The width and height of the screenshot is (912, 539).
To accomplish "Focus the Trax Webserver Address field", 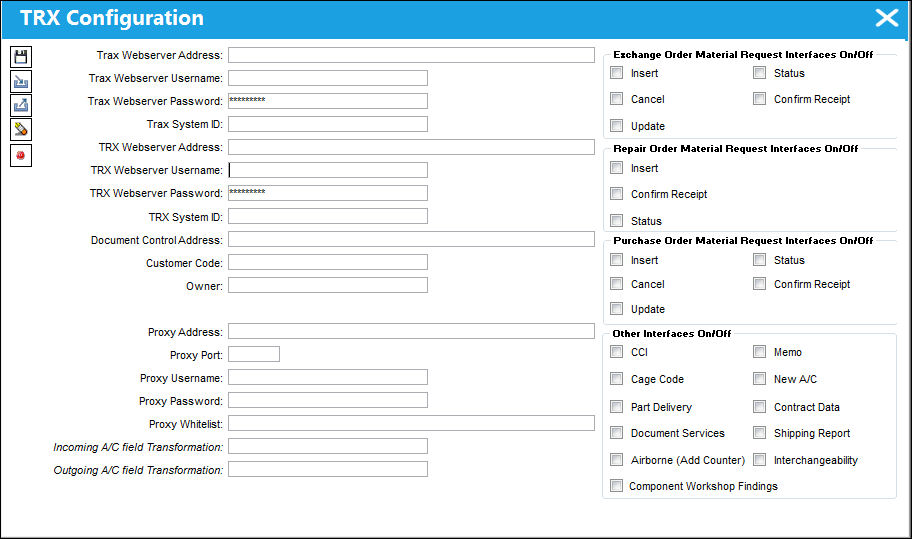I will click(x=411, y=55).
